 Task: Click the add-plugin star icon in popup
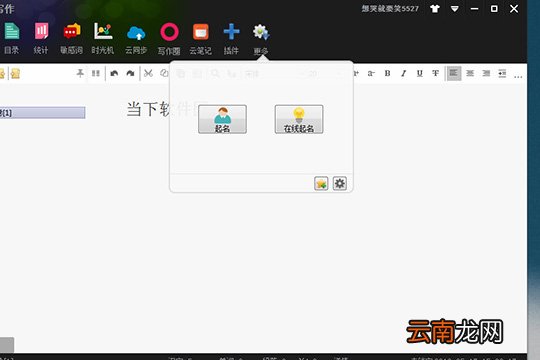[x=321, y=183]
